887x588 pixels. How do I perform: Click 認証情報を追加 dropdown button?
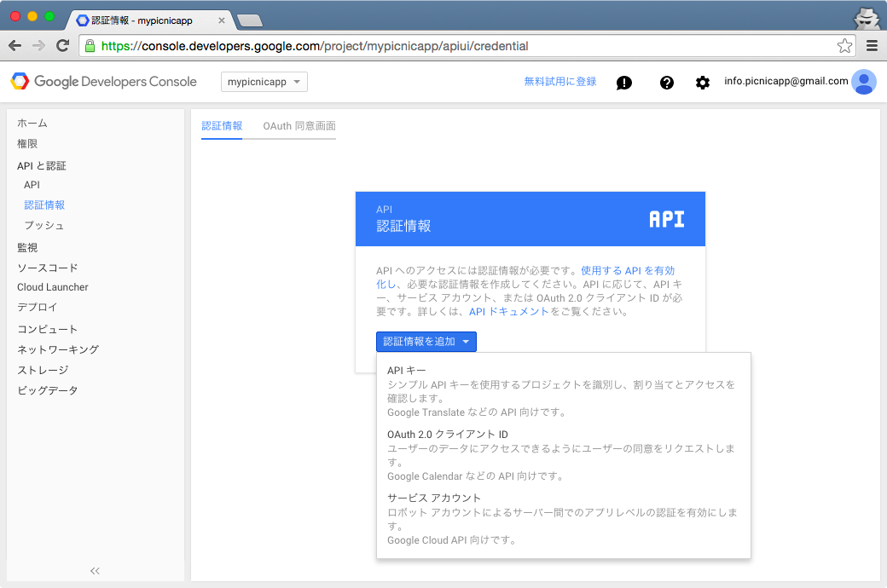click(426, 342)
